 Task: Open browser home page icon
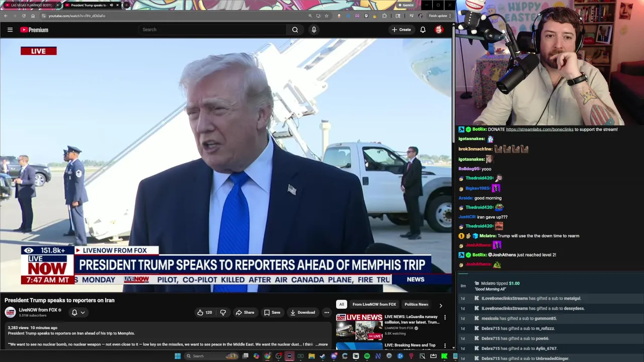click(x=33, y=16)
